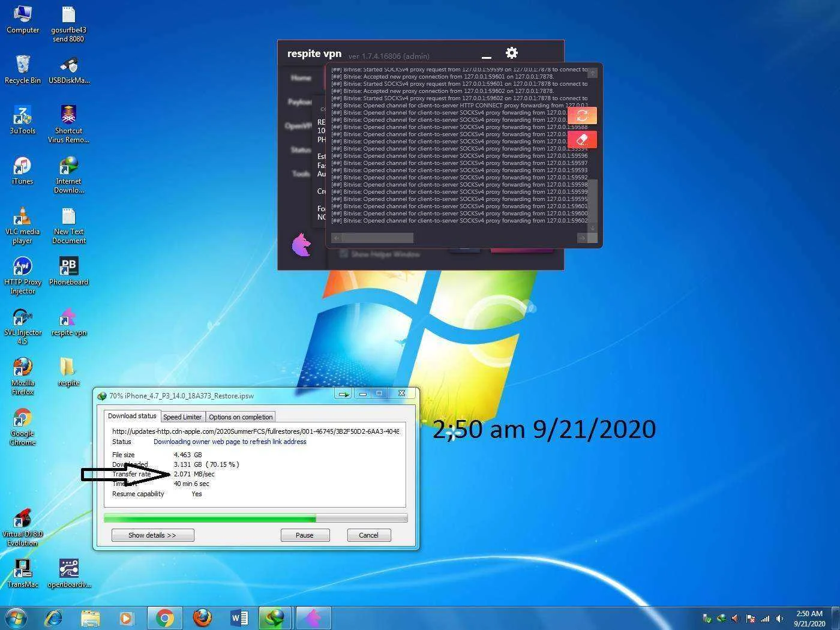
Task: Select the openboardv... desktop icon
Action: [69, 574]
